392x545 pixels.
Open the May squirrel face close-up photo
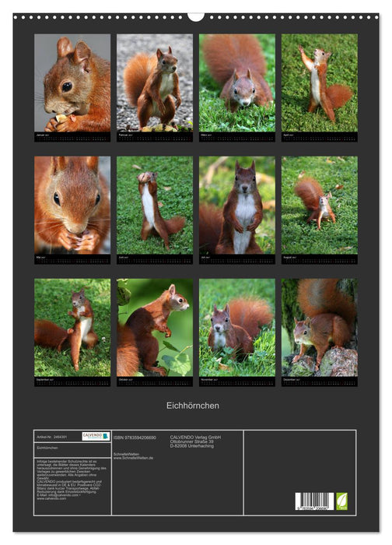pyautogui.click(x=72, y=205)
